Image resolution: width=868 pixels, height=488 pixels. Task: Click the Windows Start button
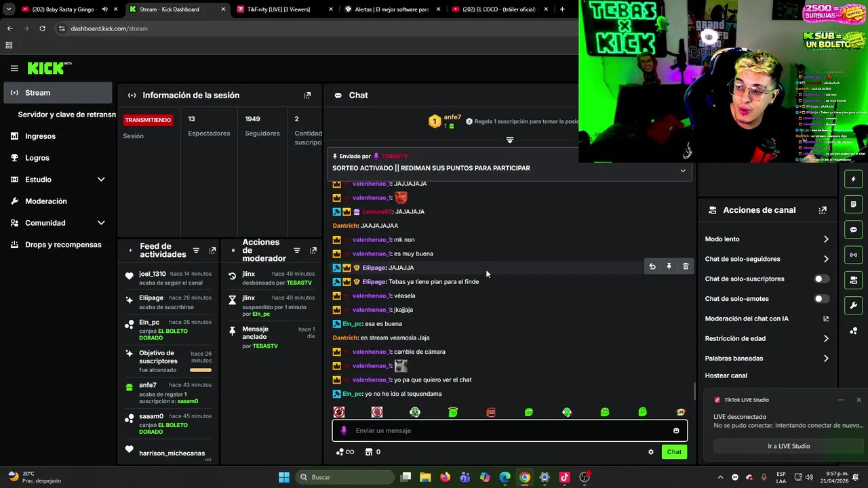point(284,477)
